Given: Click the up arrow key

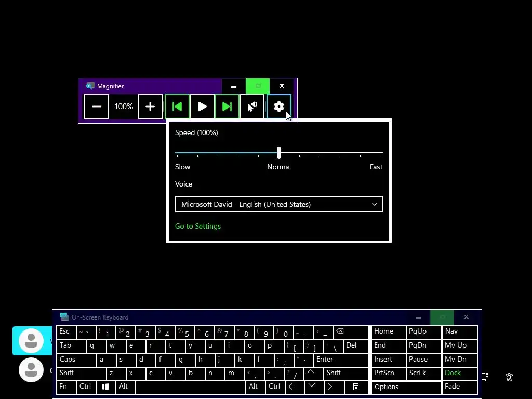Looking at the screenshot, I should point(313,374).
